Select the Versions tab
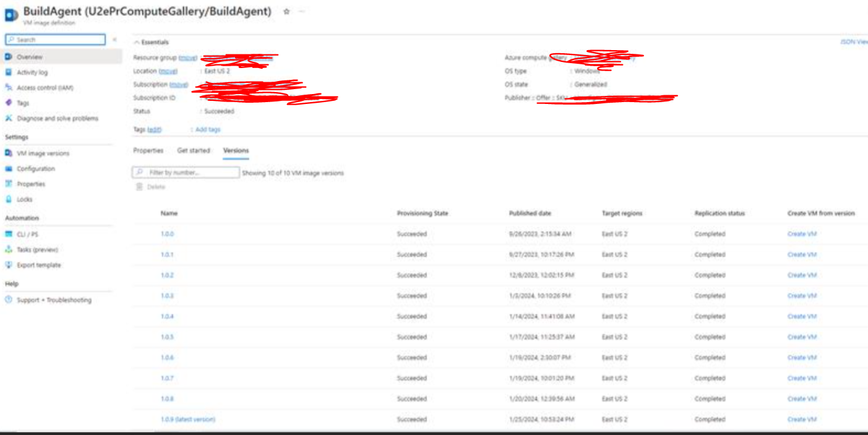 pos(236,150)
